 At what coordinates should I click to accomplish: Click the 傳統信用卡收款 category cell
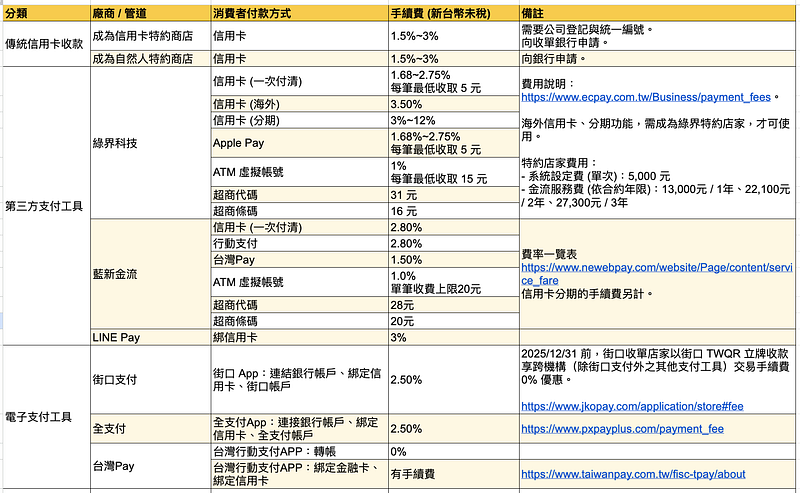(x=46, y=44)
